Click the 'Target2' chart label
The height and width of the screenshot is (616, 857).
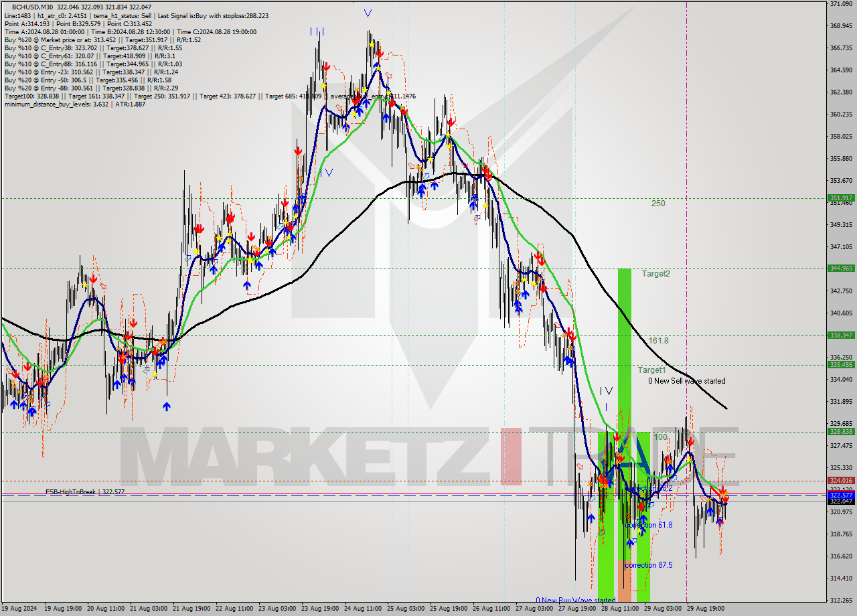coord(656,273)
